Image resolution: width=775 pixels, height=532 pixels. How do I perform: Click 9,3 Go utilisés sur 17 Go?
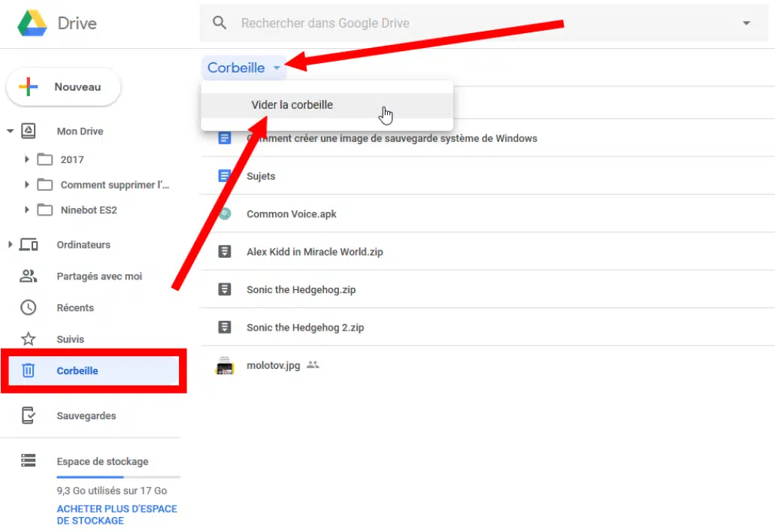tap(112, 491)
